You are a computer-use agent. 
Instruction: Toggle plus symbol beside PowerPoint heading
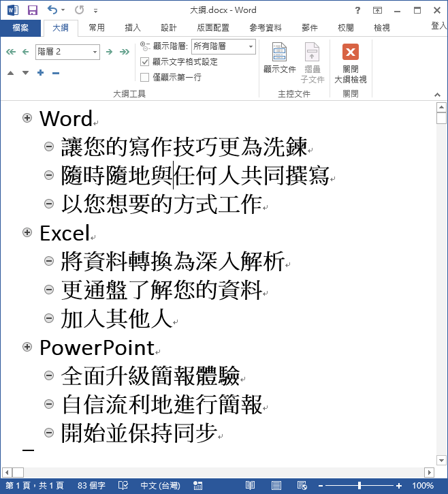pyautogui.click(x=27, y=348)
